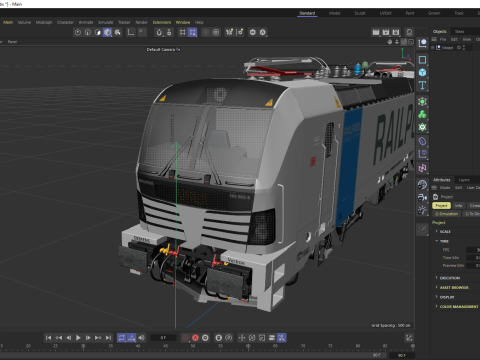The image size is (480, 360).
Task: Add a Text object with T icon
Action: coord(422,85)
